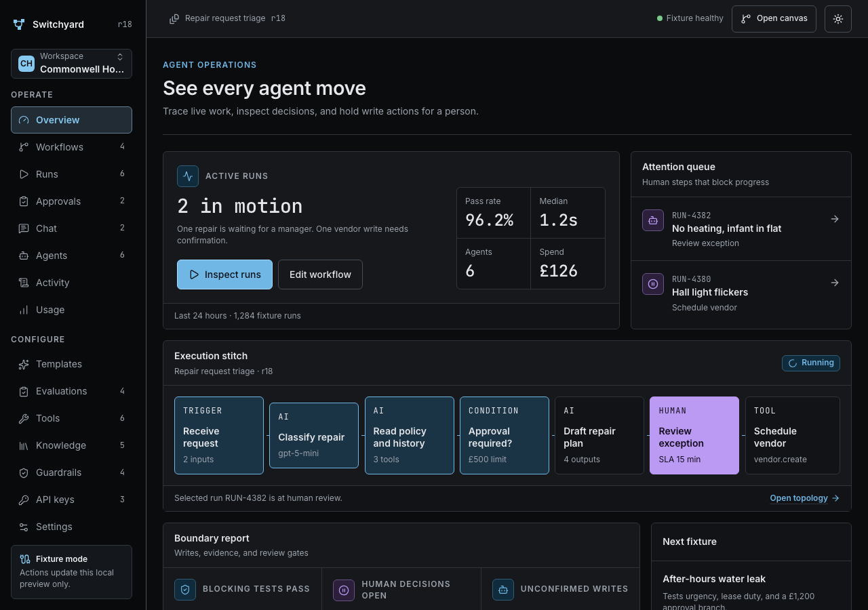
Task: Click After-hours water leak fixture
Action: 714,579
